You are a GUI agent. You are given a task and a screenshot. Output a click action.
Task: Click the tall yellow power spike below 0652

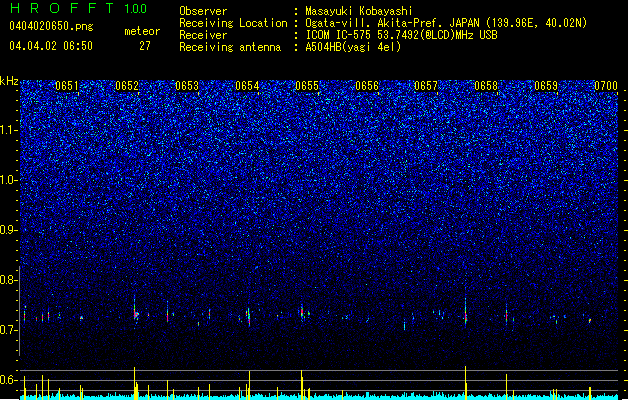tap(135, 383)
